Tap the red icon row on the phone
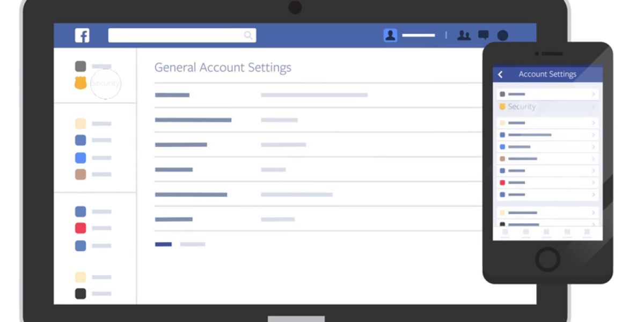The width and height of the screenshot is (644, 322). click(547, 182)
